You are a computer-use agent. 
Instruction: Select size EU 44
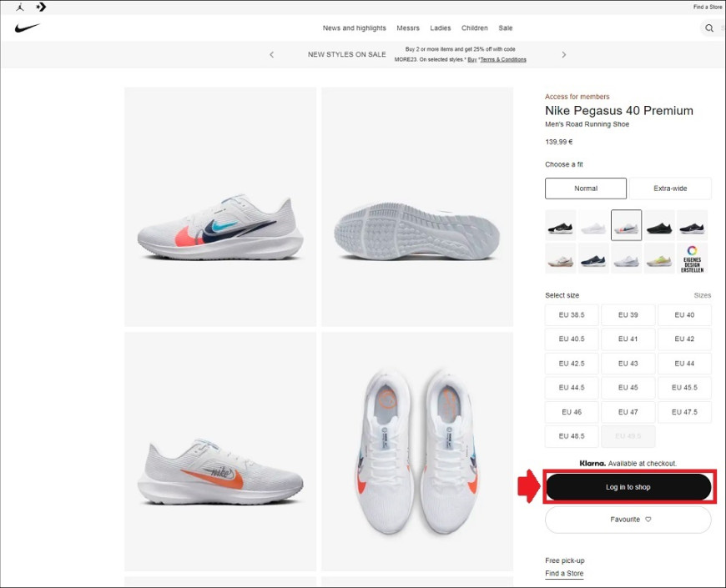[x=684, y=363]
